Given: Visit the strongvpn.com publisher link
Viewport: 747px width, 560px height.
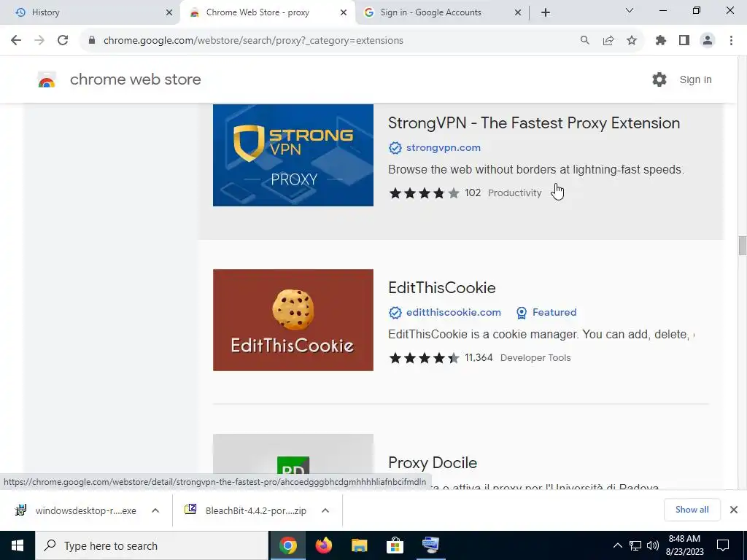Looking at the screenshot, I should click(x=443, y=147).
